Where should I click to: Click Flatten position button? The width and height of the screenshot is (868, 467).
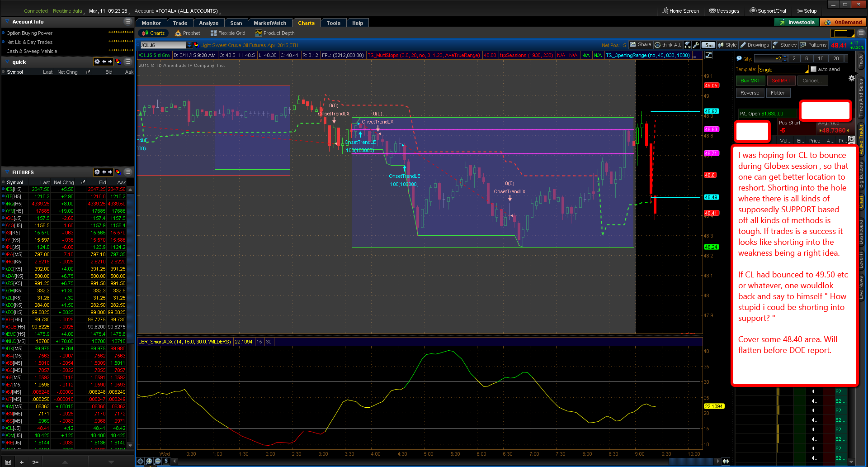778,93
